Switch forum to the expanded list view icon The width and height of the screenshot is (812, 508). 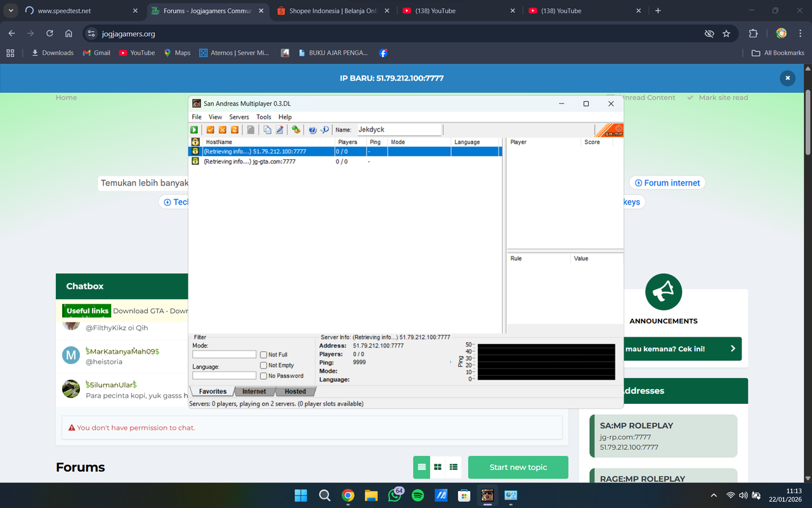(454, 467)
